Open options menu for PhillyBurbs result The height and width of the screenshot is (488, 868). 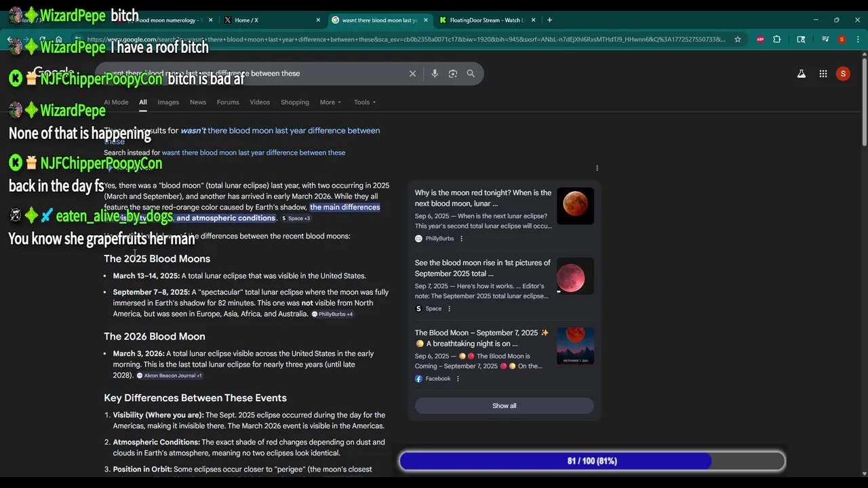tap(461, 239)
